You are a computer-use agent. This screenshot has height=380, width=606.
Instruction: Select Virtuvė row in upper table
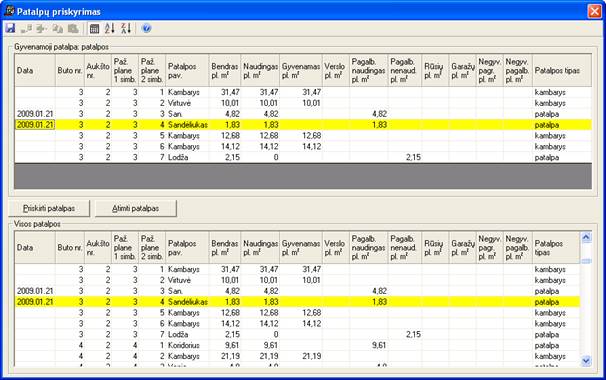click(x=303, y=103)
